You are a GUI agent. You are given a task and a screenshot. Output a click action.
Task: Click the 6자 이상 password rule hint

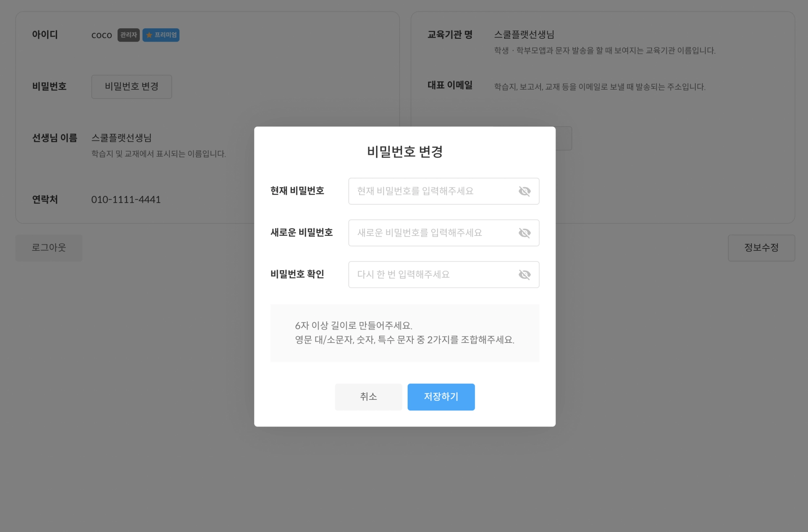(353, 326)
